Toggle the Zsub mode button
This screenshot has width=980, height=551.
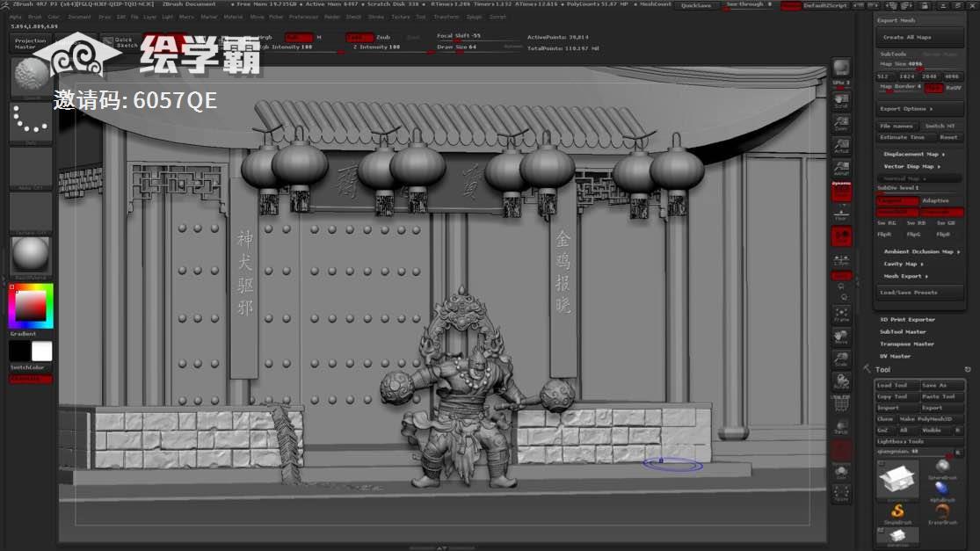click(x=383, y=37)
